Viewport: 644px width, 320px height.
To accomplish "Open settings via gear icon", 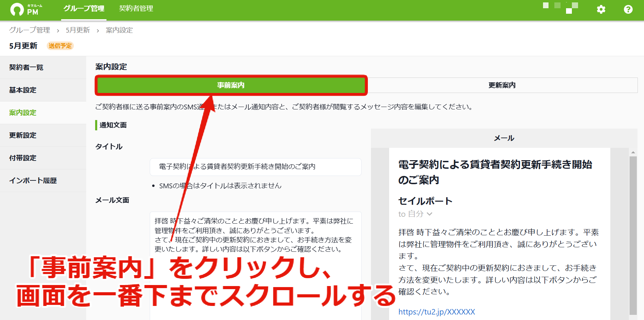I will pyautogui.click(x=601, y=9).
